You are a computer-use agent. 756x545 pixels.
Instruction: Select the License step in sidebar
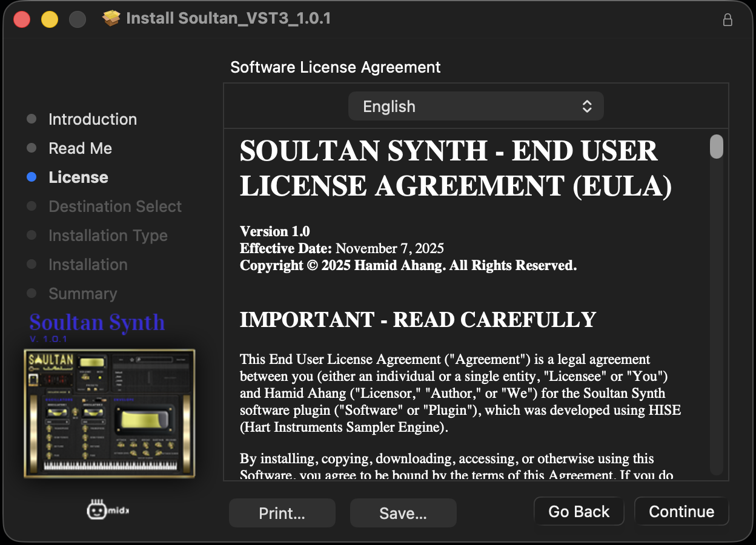[x=78, y=177]
